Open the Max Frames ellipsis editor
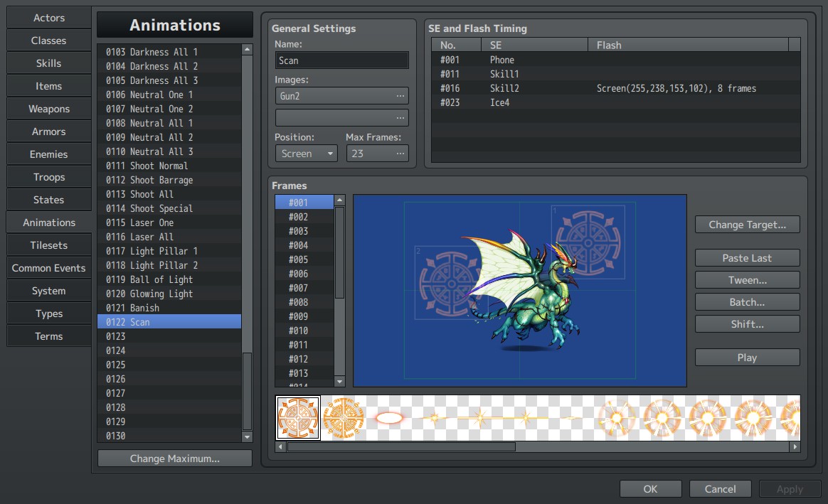 400,154
